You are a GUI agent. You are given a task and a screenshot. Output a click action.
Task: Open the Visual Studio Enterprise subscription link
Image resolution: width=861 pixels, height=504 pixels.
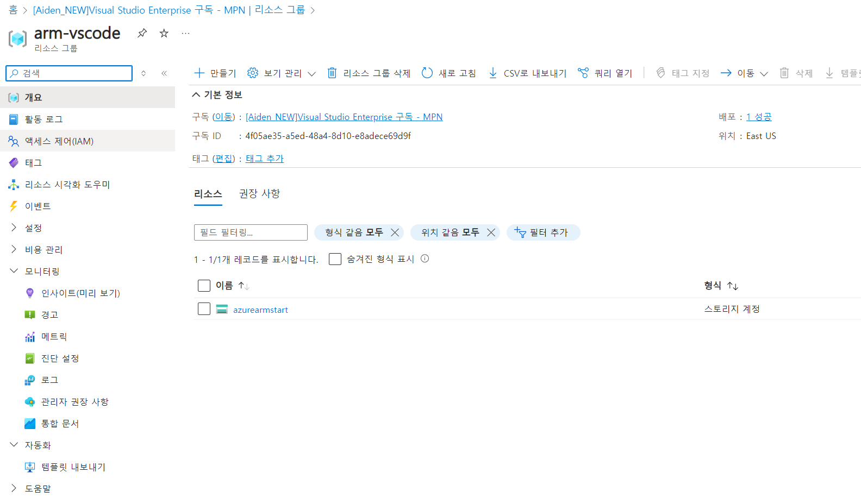344,117
